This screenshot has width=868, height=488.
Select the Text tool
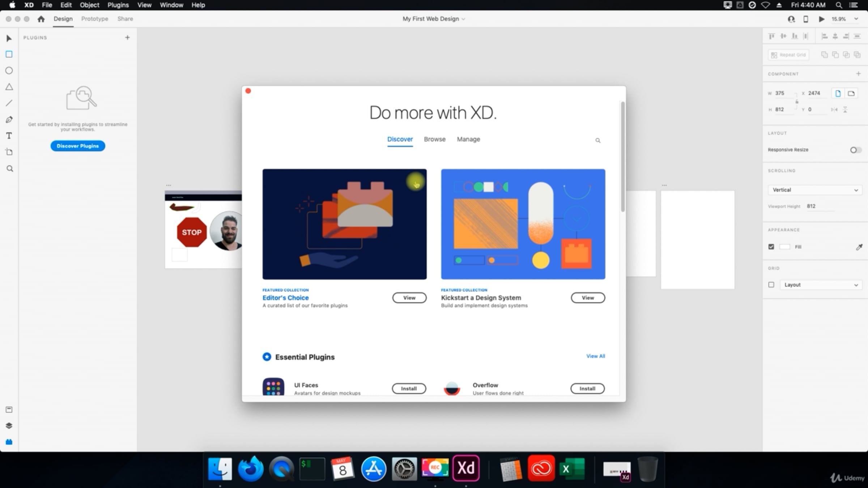(9, 136)
